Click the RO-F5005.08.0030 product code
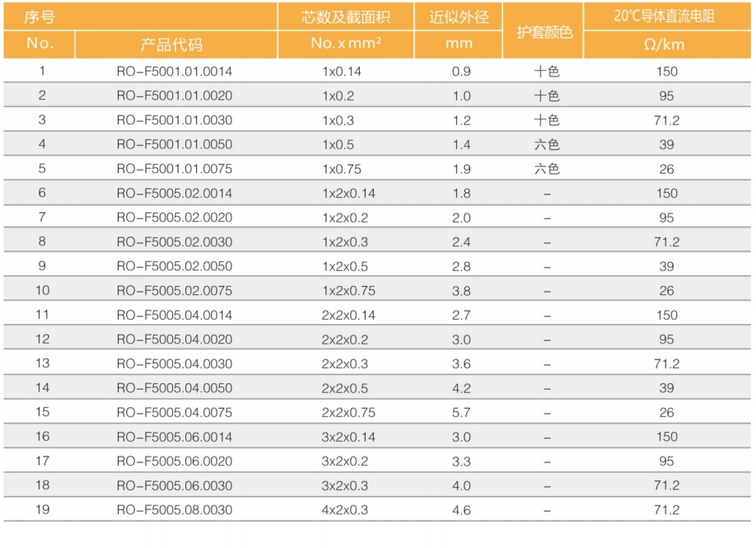This screenshot has width=756, height=548. 175,510
